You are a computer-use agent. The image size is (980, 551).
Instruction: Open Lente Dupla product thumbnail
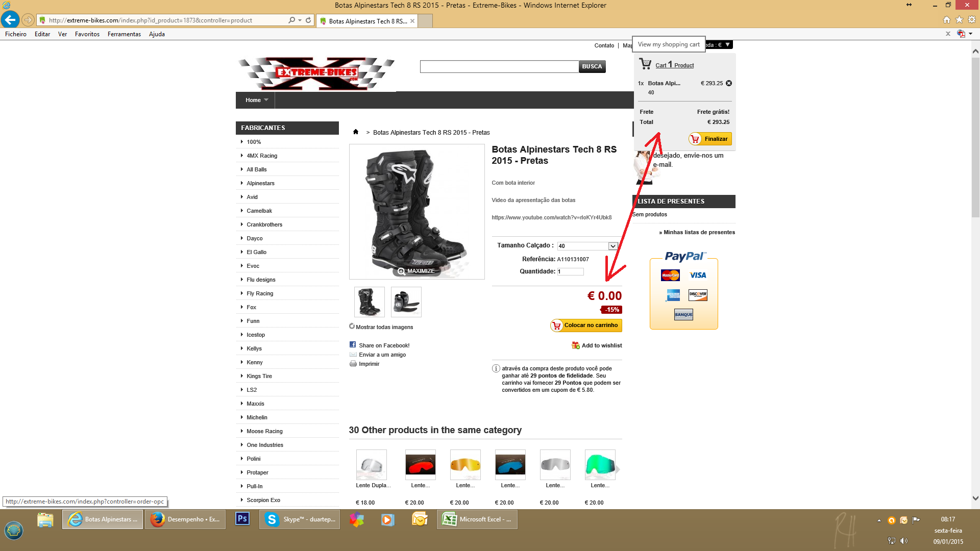click(x=372, y=465)
